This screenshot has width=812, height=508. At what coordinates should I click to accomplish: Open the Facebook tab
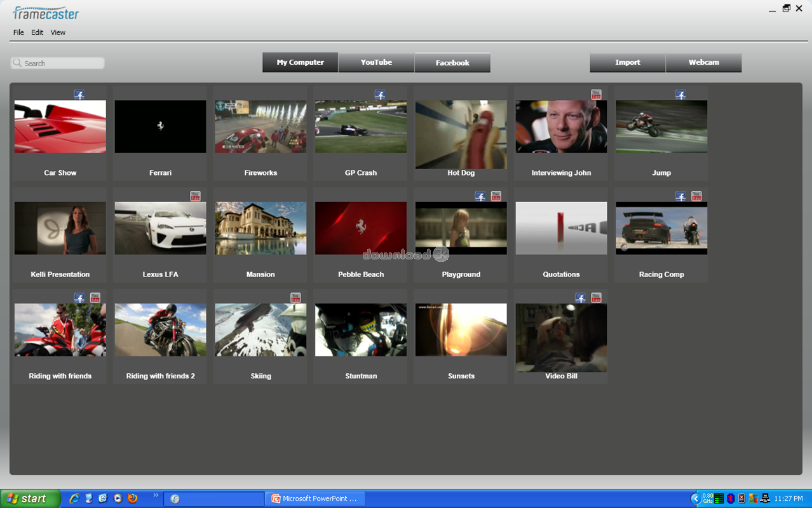(452, 62)
